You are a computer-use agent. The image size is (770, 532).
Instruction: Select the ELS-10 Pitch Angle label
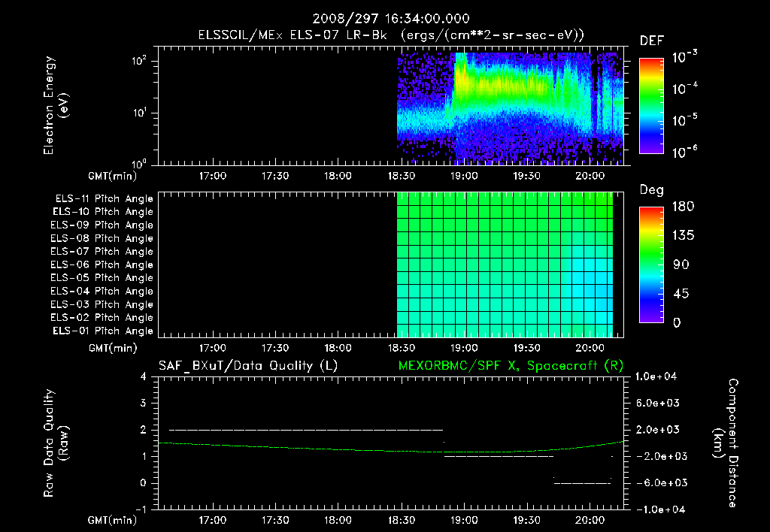click(x=103, y=212)
